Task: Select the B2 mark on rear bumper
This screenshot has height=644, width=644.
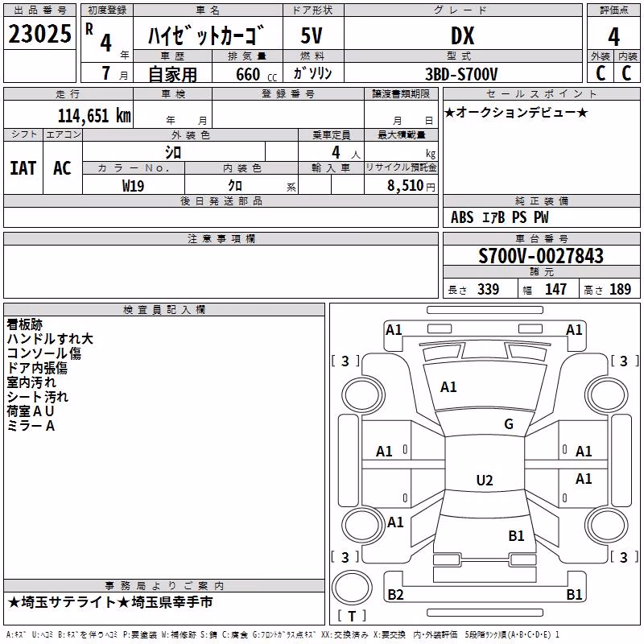Action: click(395, 594)
